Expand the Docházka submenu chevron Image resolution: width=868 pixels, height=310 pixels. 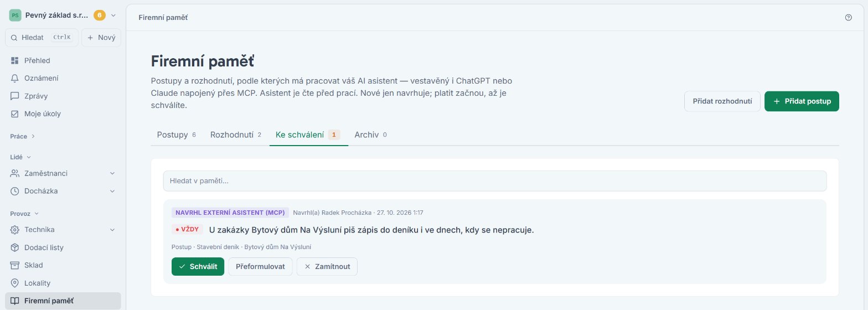click(112, 191)
